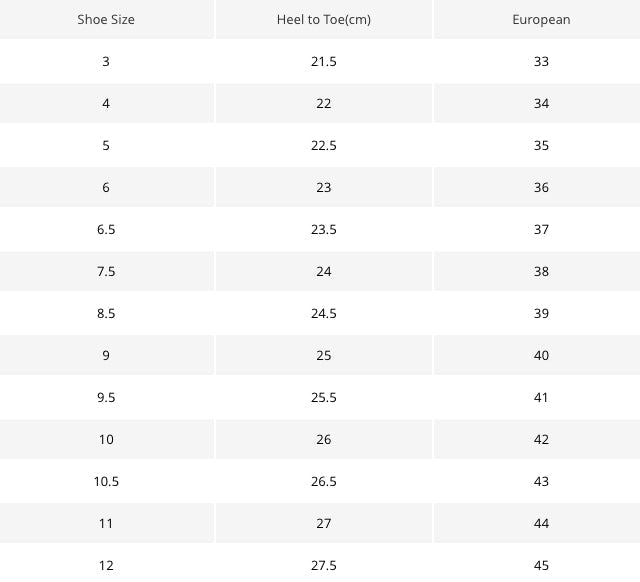The width and height of the screenshot is (640, 582).
Task: Click the European column header
Action: (x=541, y=20)
